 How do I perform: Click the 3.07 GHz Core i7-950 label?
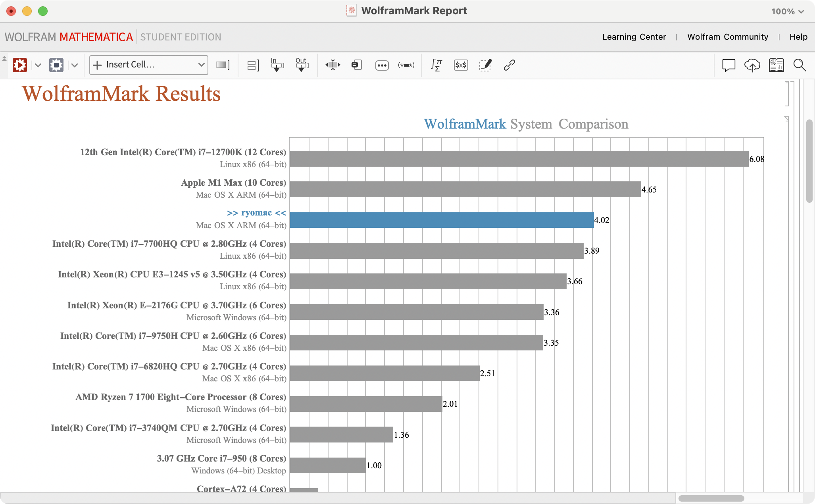[x=221, y=459]
